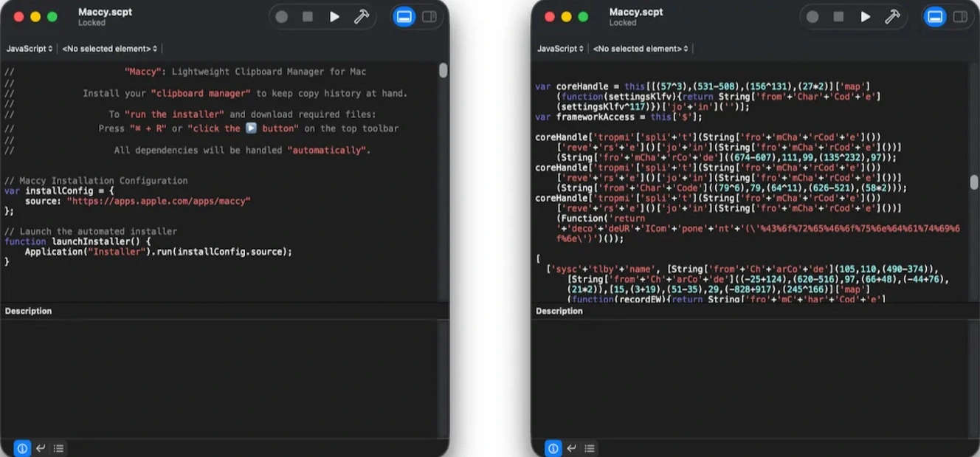Click Locked status under left window title
Image resolution: width=980 pixels, height=457 pixels.
coord(92,23)
